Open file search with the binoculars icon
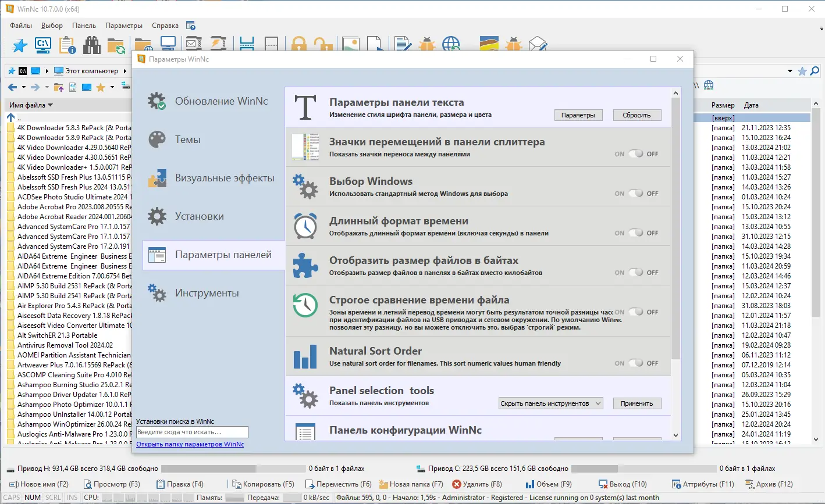 point(92,45)
